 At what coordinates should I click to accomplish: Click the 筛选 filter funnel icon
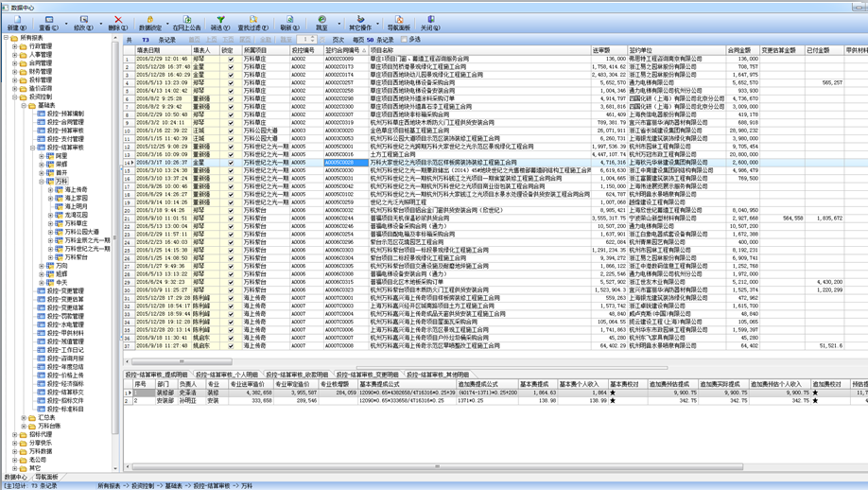click(220, 19)
